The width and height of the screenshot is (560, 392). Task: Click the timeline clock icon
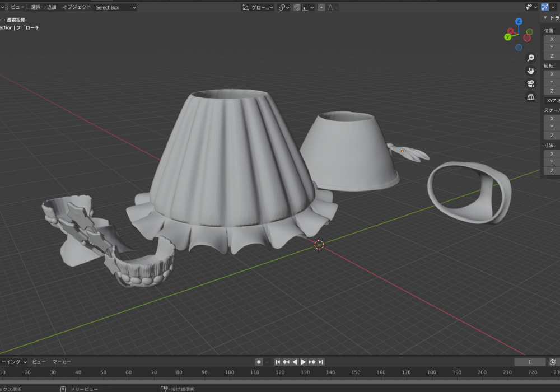point(553,362)
